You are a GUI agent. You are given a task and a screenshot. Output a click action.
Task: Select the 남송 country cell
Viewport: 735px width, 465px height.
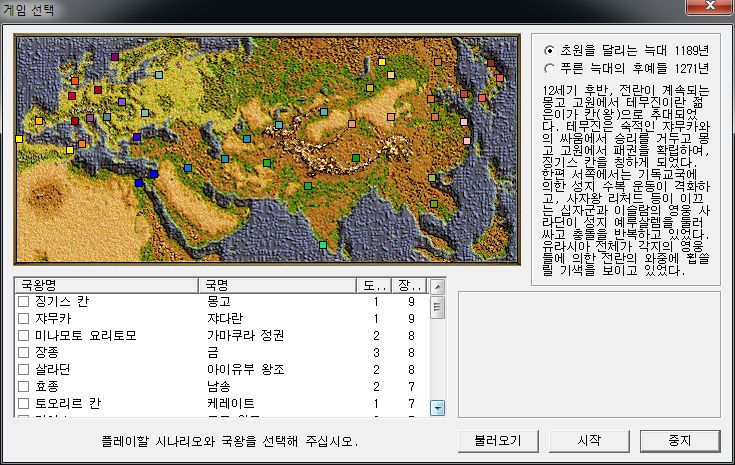(218, 386)
